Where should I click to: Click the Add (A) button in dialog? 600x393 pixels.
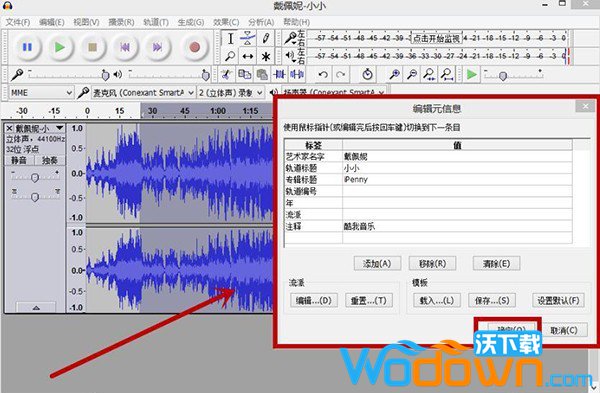(x=377, y=264)
